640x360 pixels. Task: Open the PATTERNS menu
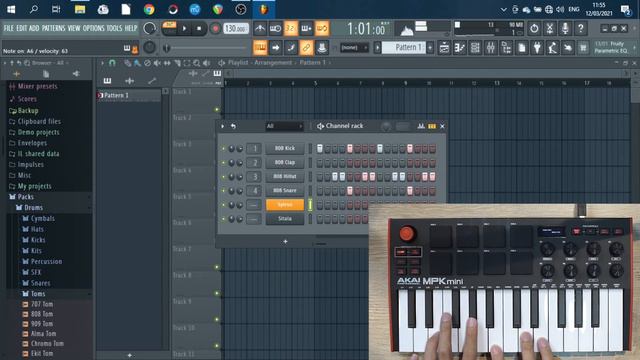53,28
